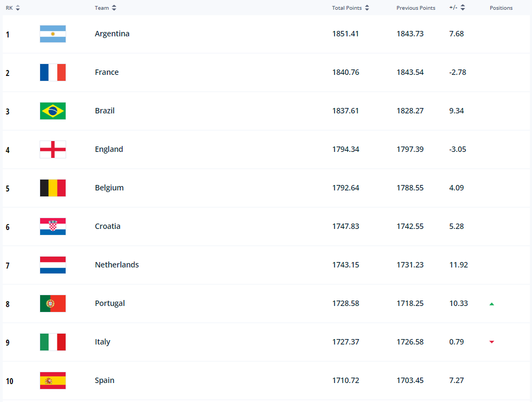This screenshot has height=402, width=532.
Task: Click the Argentina flag icon
Action: (x=53, y=34)
